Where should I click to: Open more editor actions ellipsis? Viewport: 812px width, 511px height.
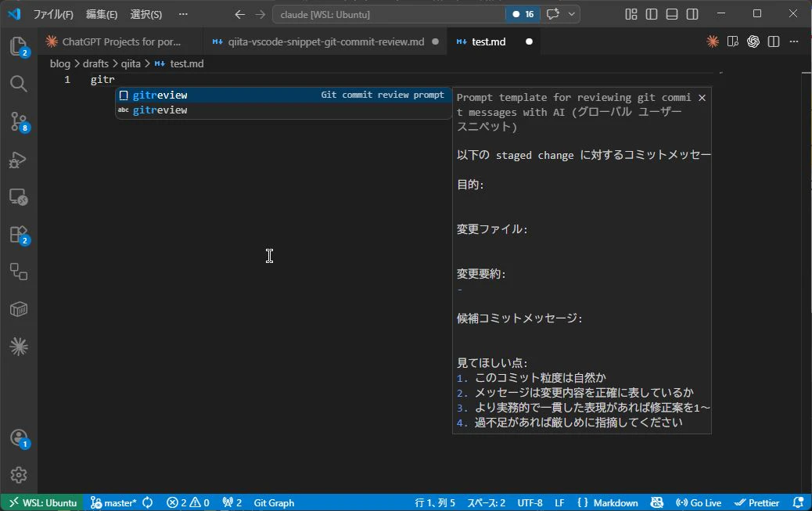tap(794, 41)
